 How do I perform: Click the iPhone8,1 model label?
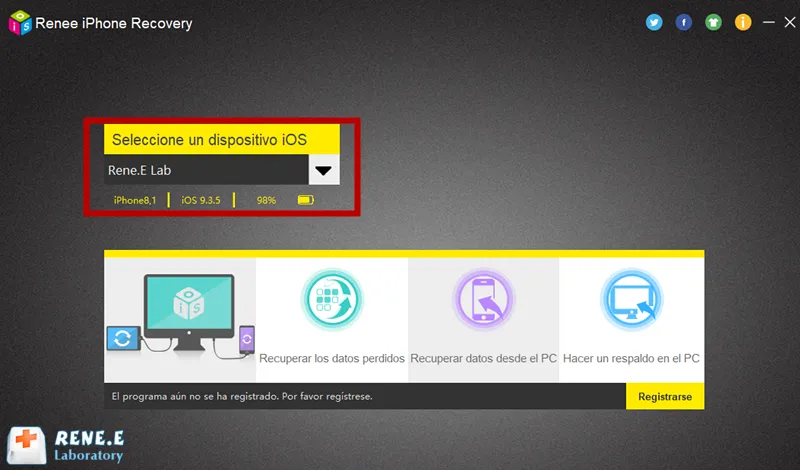135,200
